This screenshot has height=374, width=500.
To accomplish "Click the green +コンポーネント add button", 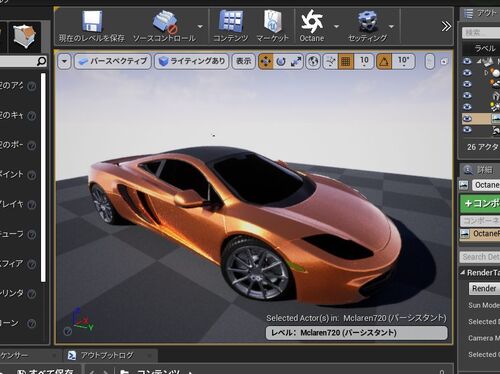I will pos(480,203).
